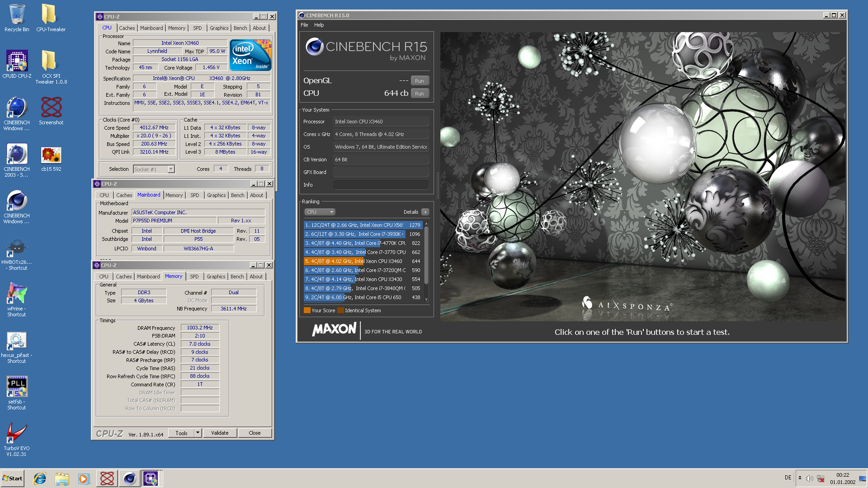
Task: Click the network status tray icon
Action: [x=821, y=479]
